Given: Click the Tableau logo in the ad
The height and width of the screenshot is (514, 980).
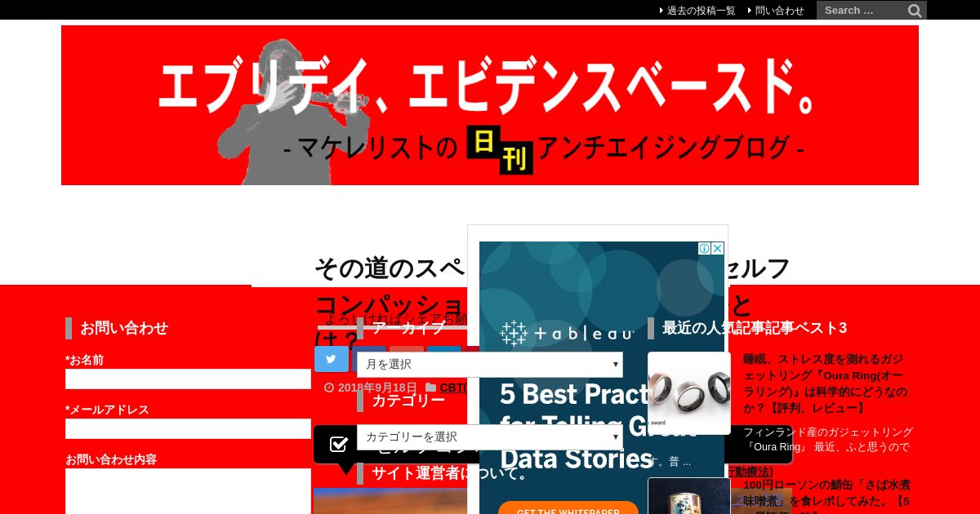Looking at the screenshot, I should (567, 333).
